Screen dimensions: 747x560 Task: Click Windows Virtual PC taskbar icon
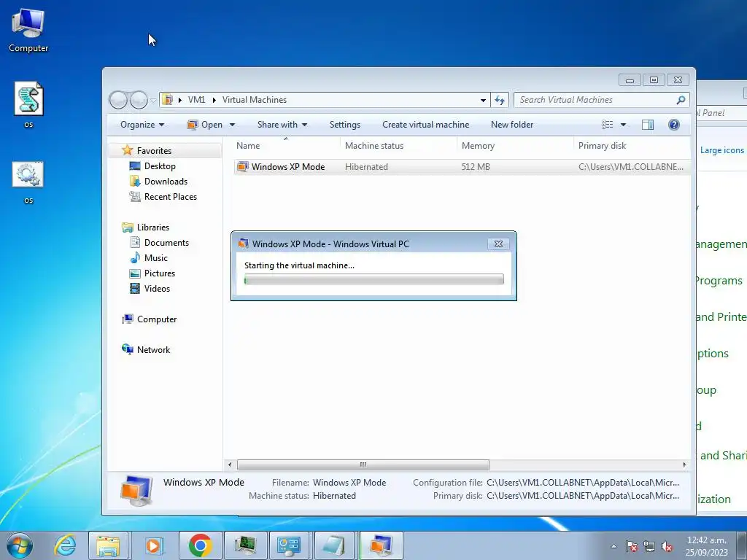click(x=381, y=545)
